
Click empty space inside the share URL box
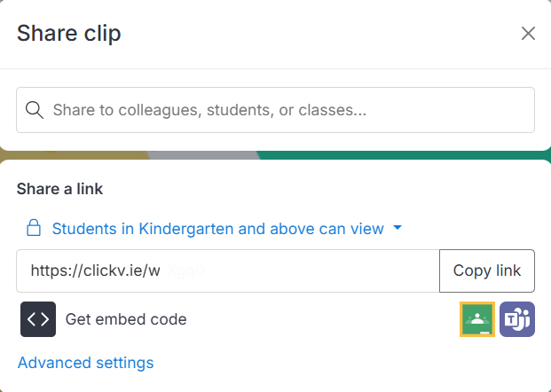coord(319,270)
